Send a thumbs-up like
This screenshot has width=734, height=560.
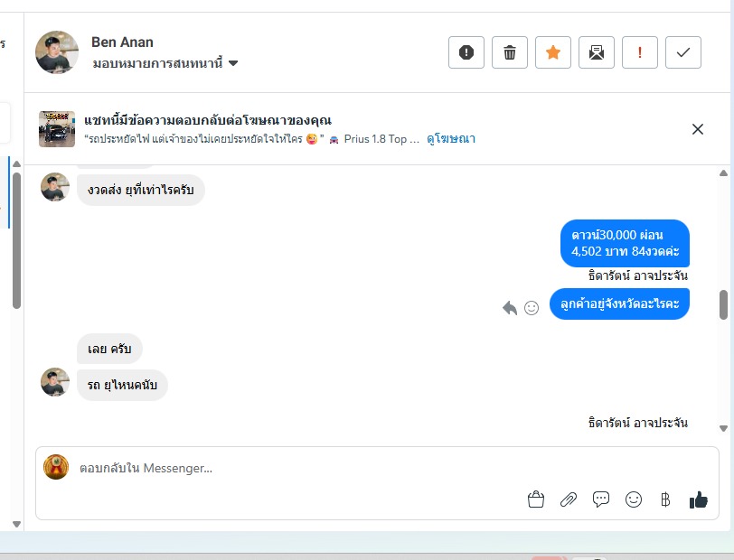pos(699,499)
